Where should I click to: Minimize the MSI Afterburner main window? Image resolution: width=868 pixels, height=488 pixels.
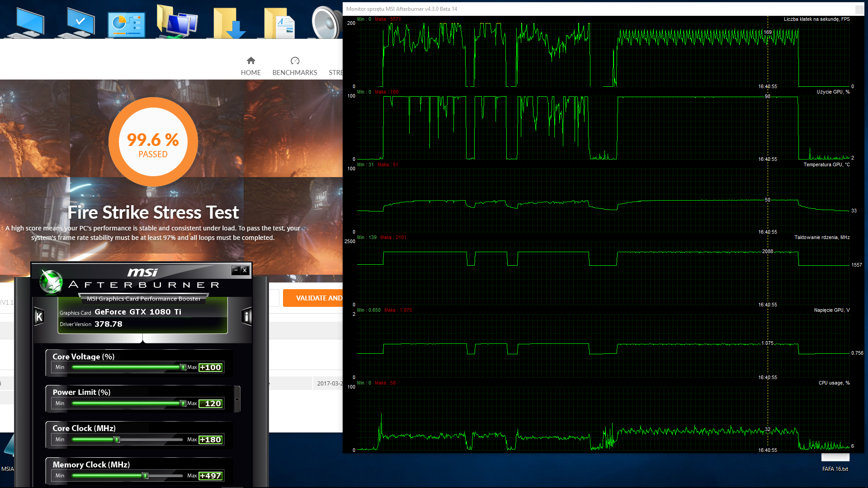coord(236,270)
